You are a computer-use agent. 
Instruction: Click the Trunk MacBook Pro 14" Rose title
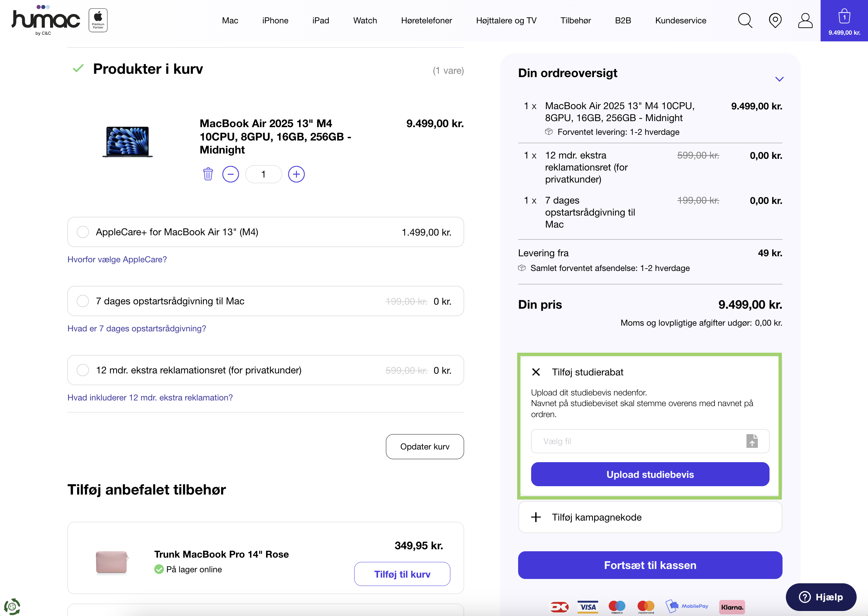click(221, 554)
